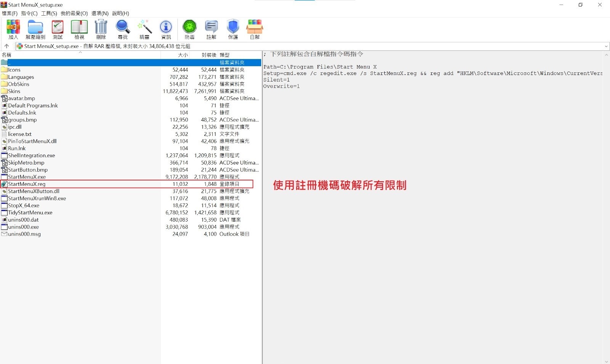Select StartMenuXrunWin8.exe file
Image resolution: width=610 pixels, height=364 pixels.
point(131,198)
